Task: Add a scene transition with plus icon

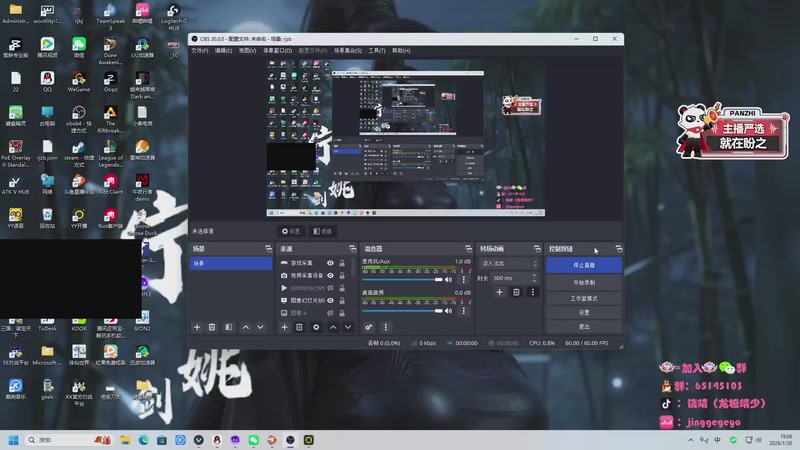Action: coord(499,292)
